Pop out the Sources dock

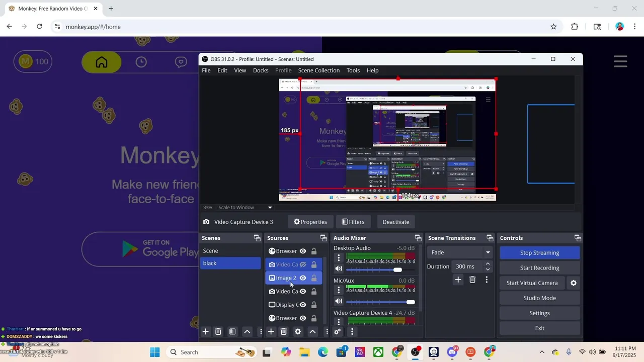[x=324, y=238]
